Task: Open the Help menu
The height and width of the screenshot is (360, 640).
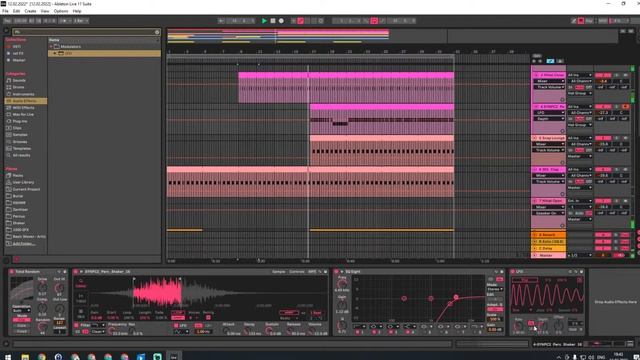Action: 77,11
